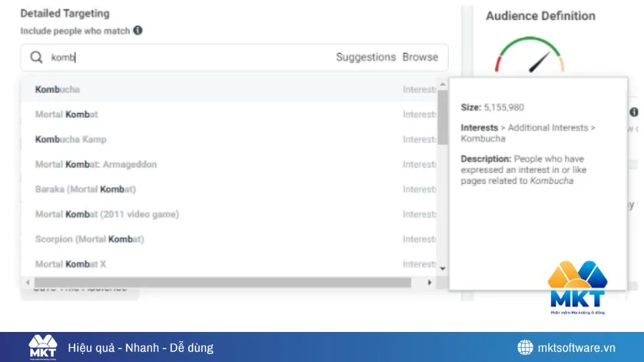Viewport: 644px width, 362px height.
Task: Click the MKT logo in footer
Action: 43,348
